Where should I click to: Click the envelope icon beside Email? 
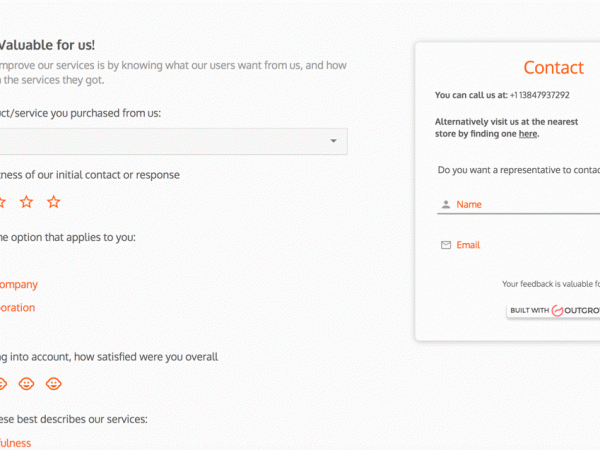[x=445, y=245]
